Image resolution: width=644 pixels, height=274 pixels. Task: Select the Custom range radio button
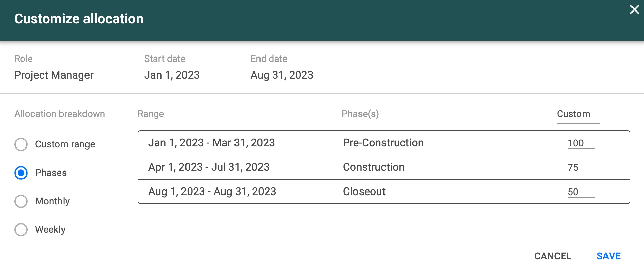coord(21,144)
